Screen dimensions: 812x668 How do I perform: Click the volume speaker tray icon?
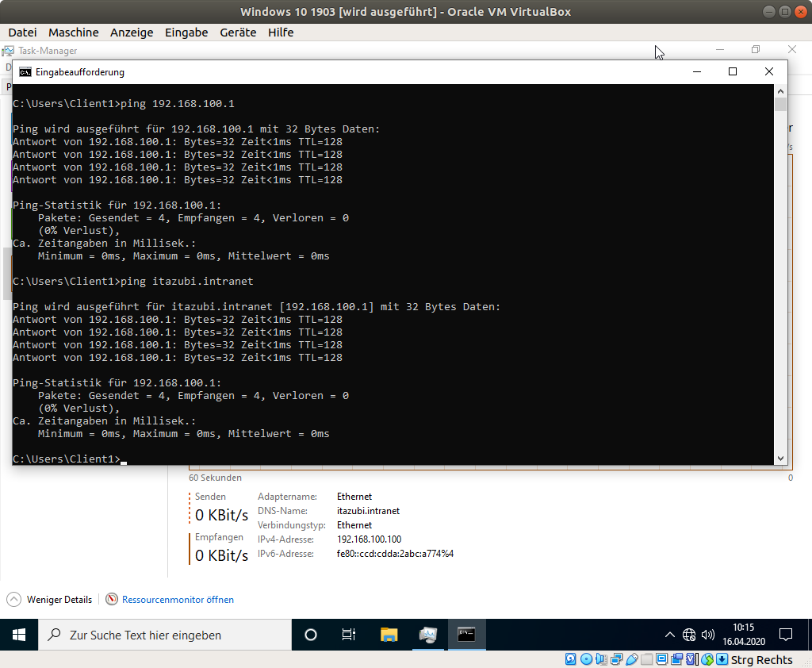pyautogui.click(x=708, y=635)
